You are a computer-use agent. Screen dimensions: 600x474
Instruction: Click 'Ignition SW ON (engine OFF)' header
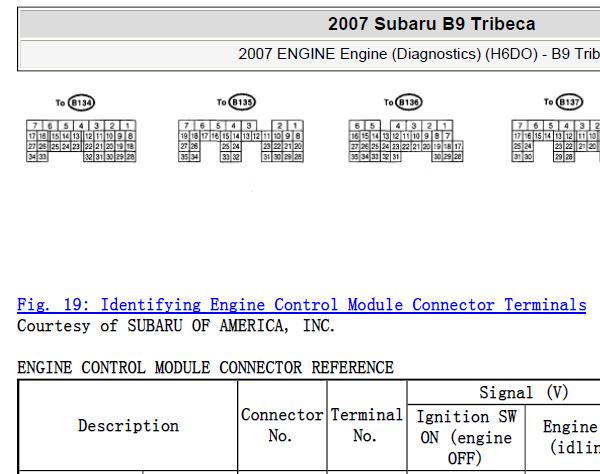pyautogui.click(x=466, y=438)
